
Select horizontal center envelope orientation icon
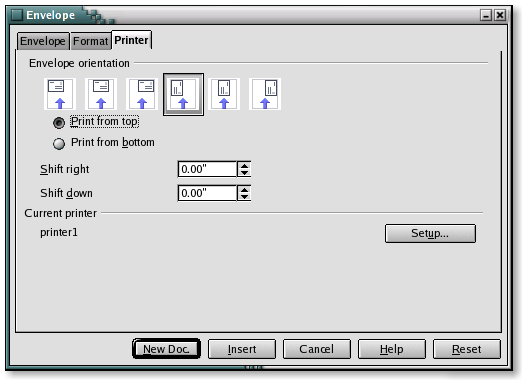click(101, 94)
